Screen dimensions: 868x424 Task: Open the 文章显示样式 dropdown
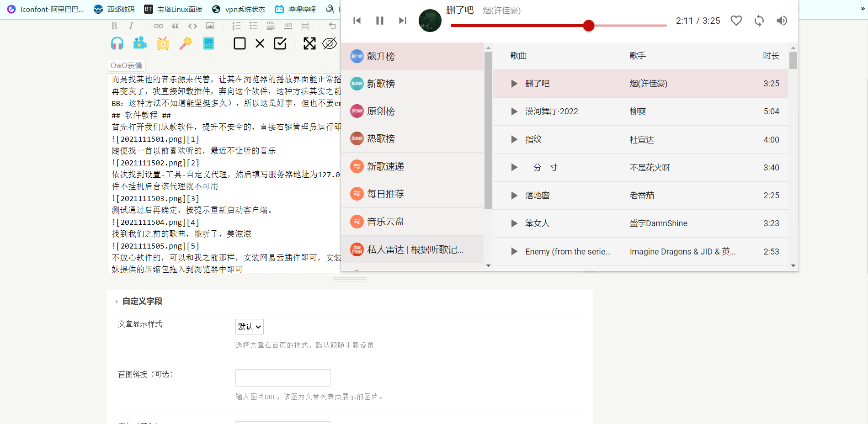pos(249,327)
